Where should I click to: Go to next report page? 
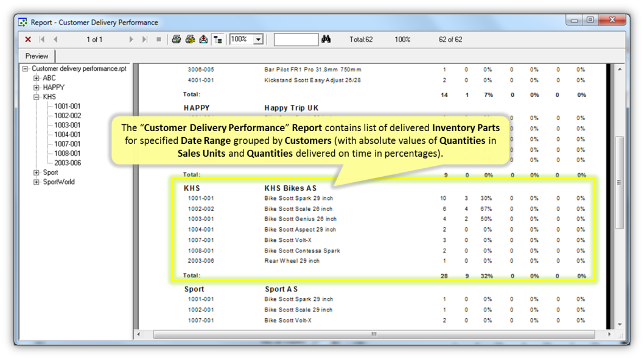coord(131,40)
